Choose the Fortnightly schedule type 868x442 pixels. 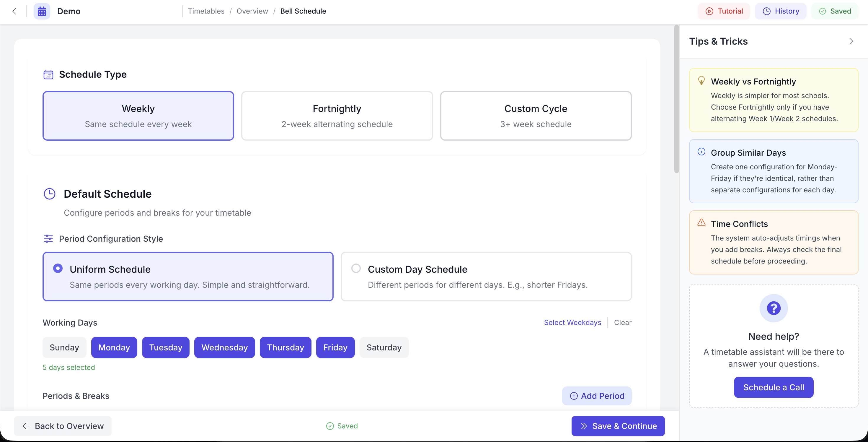[337, 116]
